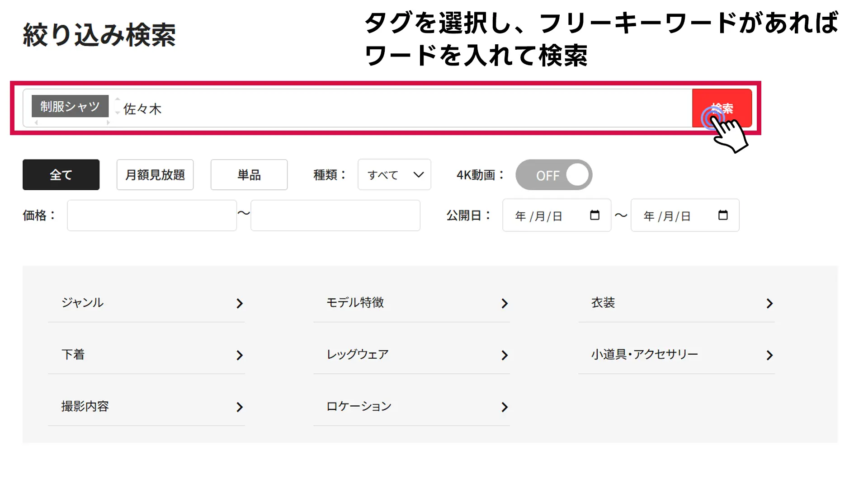Click the 衣装 chevron arrow
Image resolution: width=868 pixels, height=488 pixels.
tap(769, 304)
